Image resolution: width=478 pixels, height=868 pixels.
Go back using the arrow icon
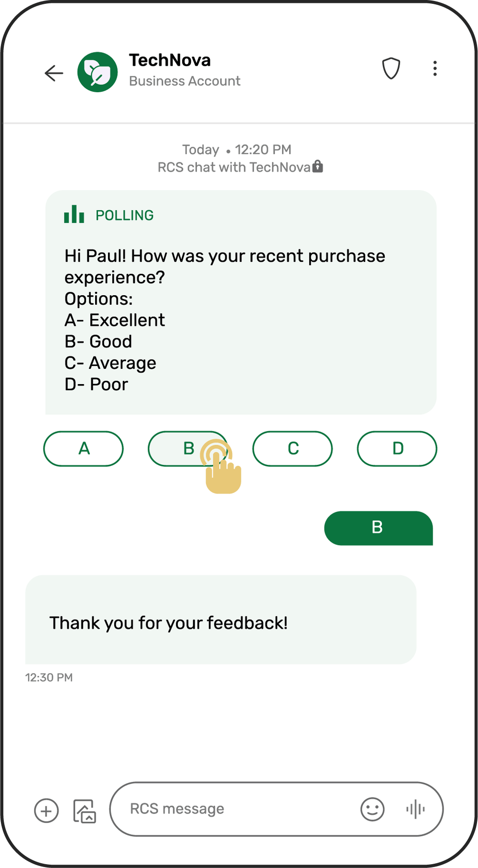pos(54,73)
